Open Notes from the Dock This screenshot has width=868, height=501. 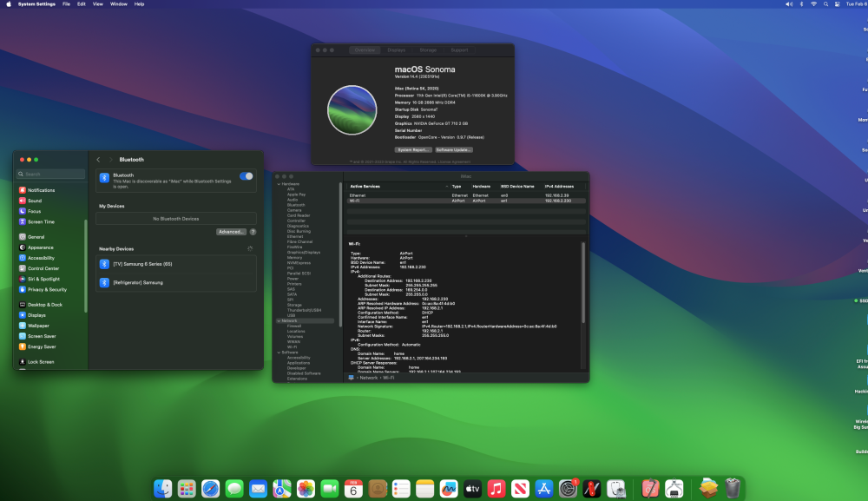(x=424, y=489)
